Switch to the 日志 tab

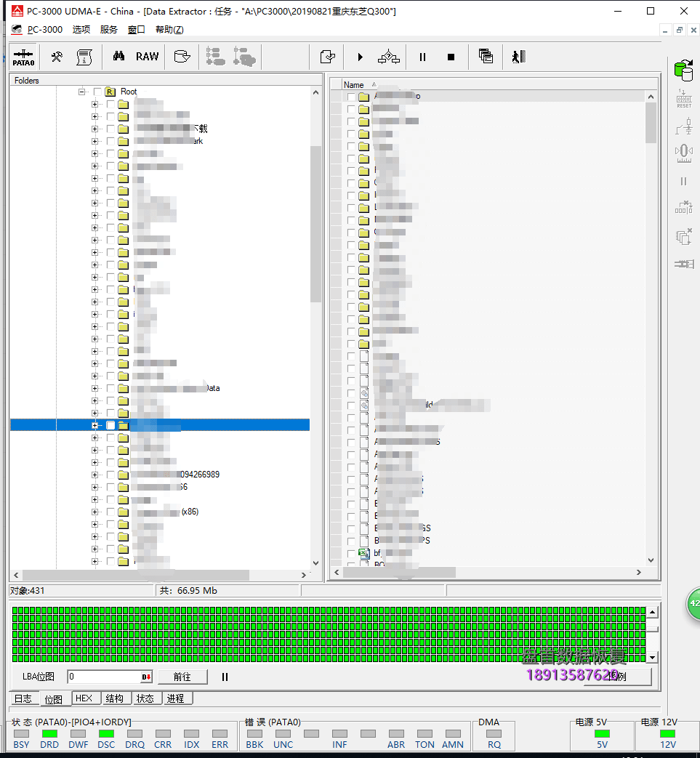(x=23, y=698)
